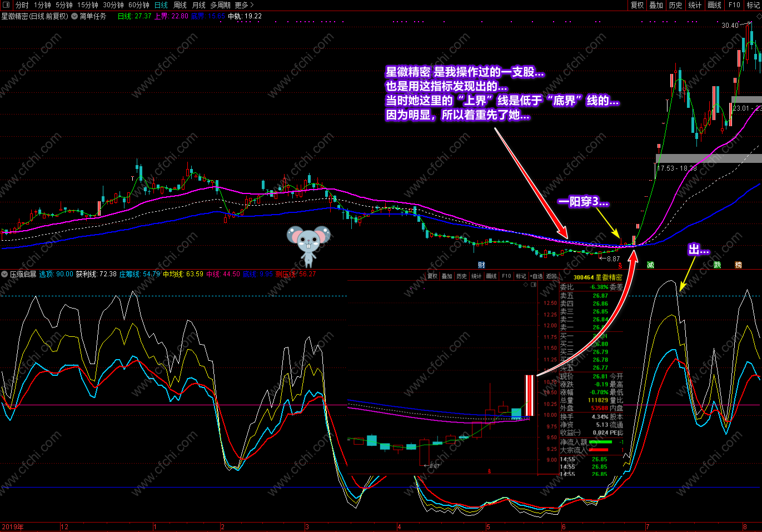Click the 简单任务 label
Screen dimensions: 762x532
pos(93,16)
